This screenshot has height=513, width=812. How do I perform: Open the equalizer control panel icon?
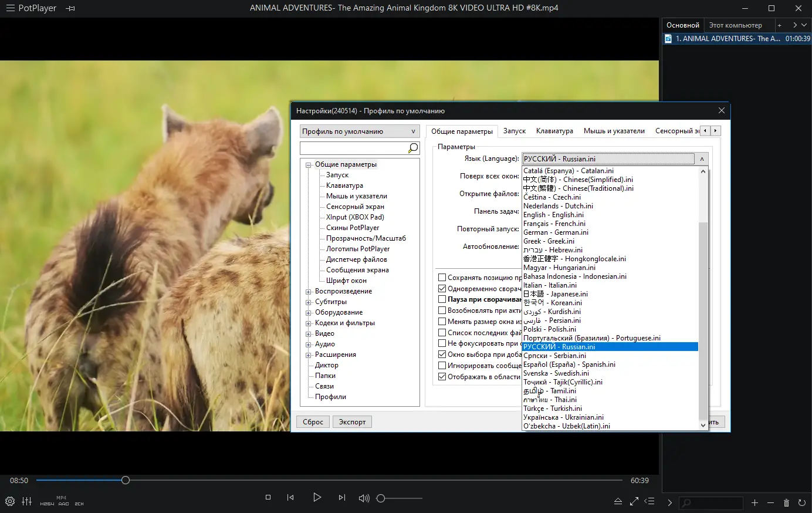27,501
